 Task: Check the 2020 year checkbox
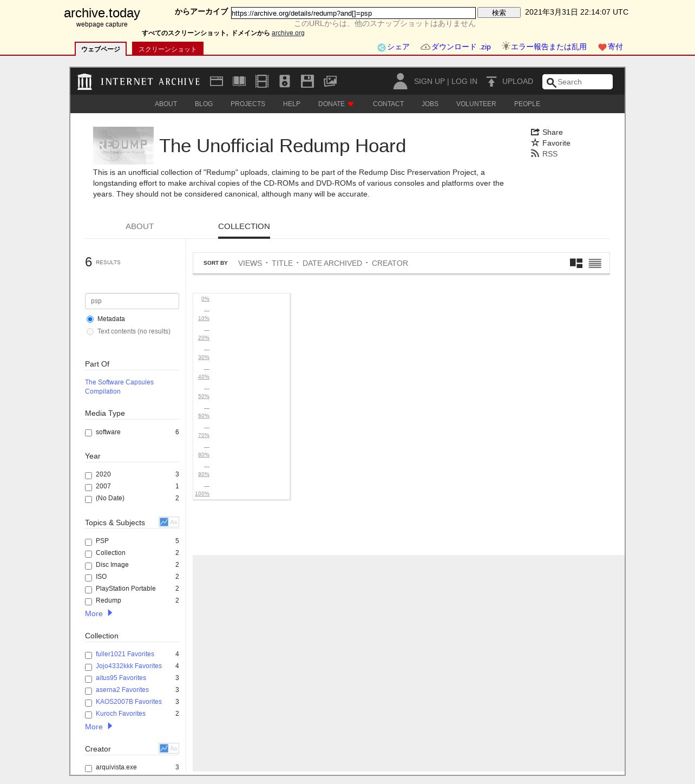point(88,476)
